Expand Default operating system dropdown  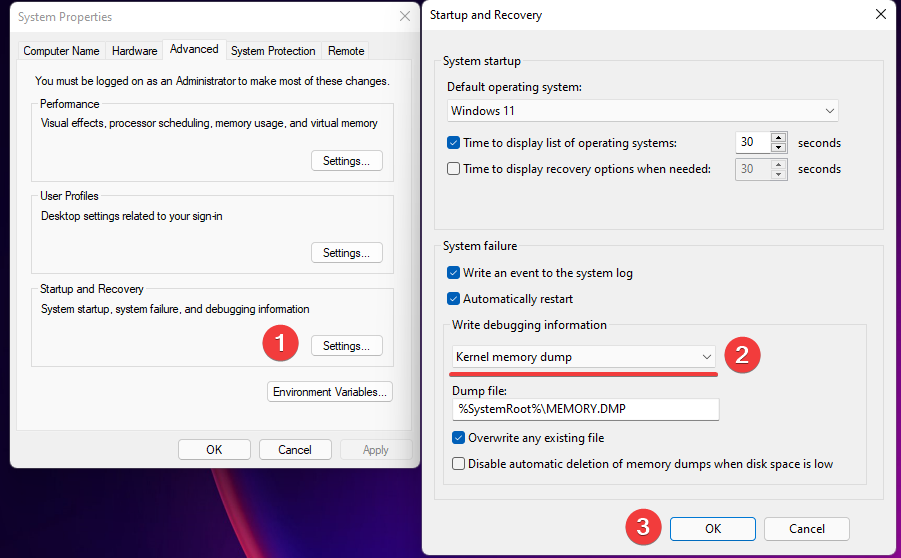(x=642, y=111)
